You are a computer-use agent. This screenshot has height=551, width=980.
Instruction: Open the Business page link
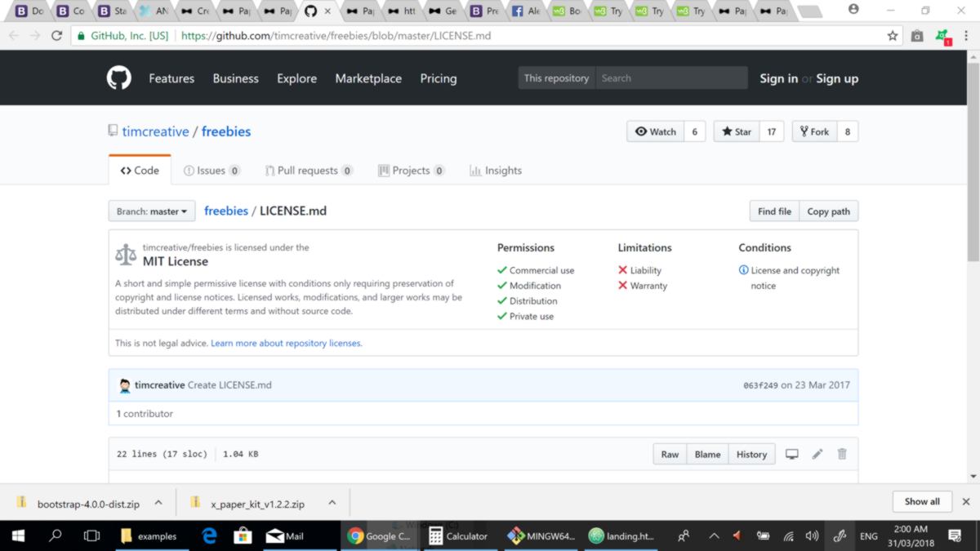click(235, 78)
